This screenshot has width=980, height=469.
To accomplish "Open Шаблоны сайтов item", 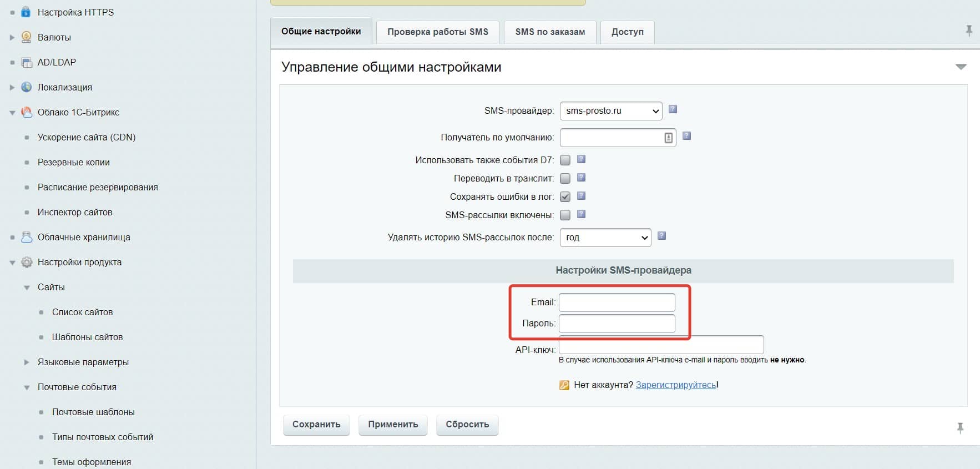I will [88, 337].
